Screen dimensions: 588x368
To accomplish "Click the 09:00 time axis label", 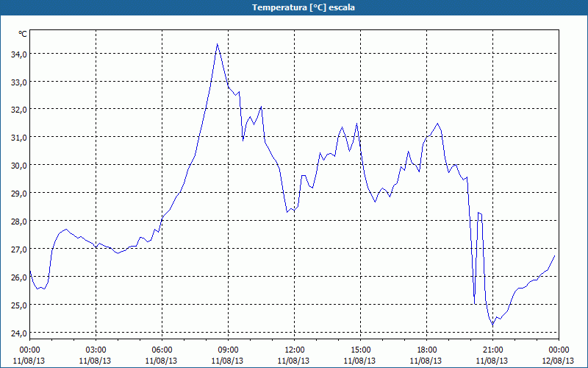I will point(228,350).
